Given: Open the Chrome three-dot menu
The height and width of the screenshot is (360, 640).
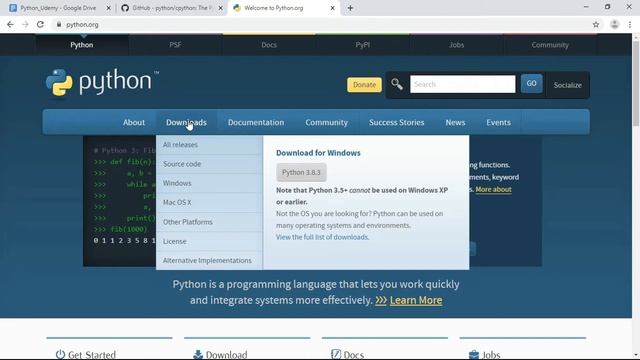Looking at the screenshot, I should tap(630, 24).
